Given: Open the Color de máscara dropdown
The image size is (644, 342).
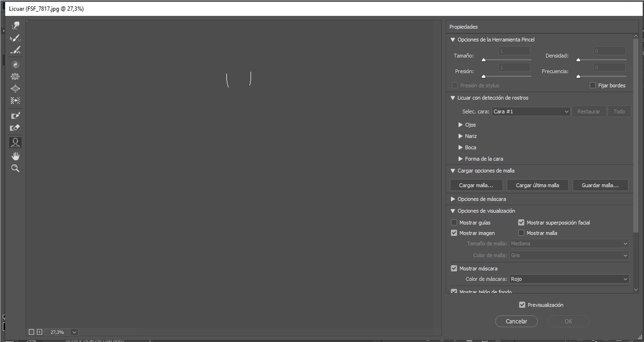Looking at the screenshot, I should click(569, 279).
